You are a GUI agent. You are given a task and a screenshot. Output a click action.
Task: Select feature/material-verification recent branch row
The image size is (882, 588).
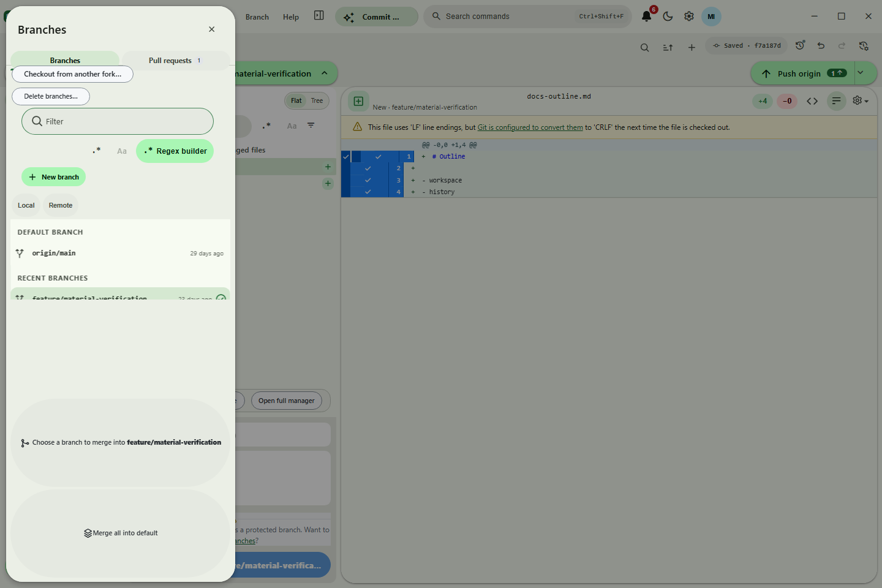[120, 295]
